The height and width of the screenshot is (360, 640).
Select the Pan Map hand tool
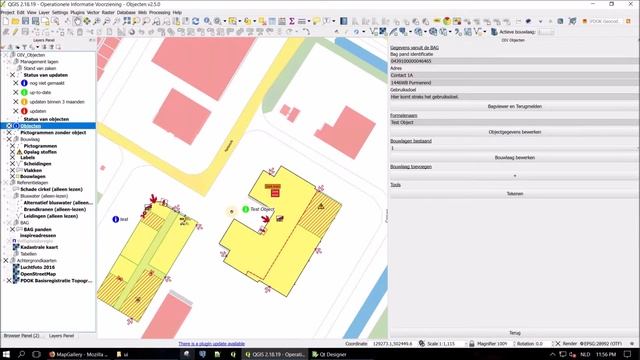point(77,21)
